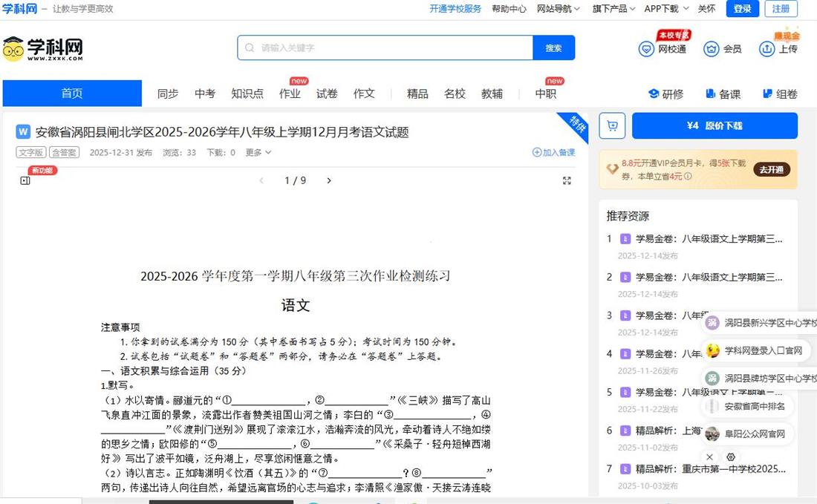Click the keyword search input field
The image size is (817, 504).
point(394,48)
